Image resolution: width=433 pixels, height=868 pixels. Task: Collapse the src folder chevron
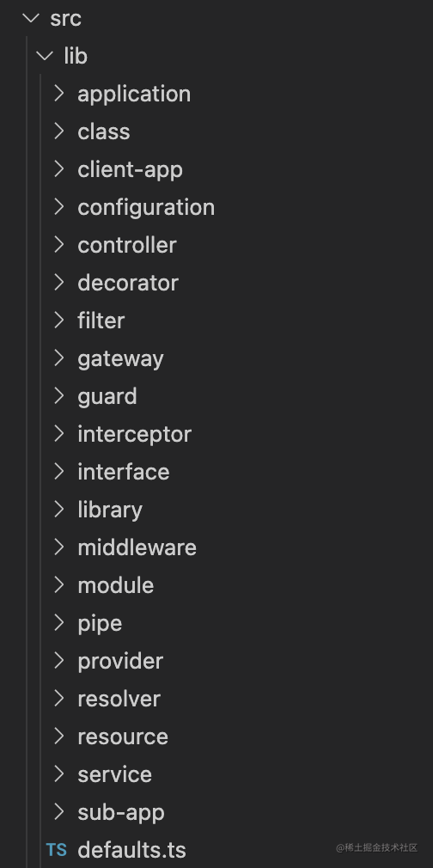click(x=31, y=18)
